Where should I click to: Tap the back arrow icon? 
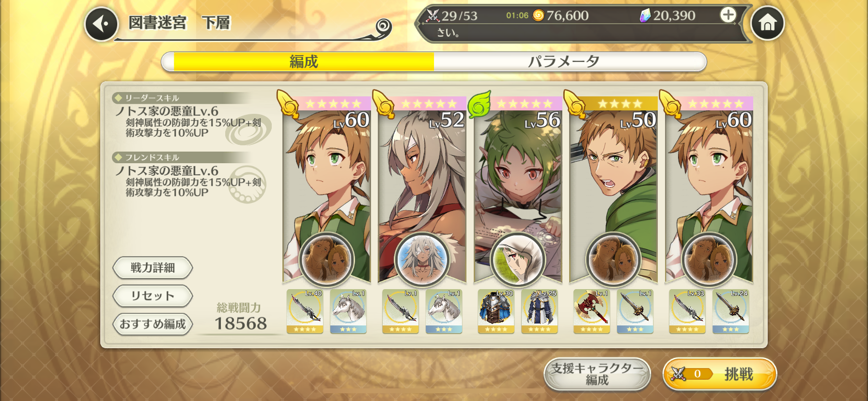click(101, 24)
